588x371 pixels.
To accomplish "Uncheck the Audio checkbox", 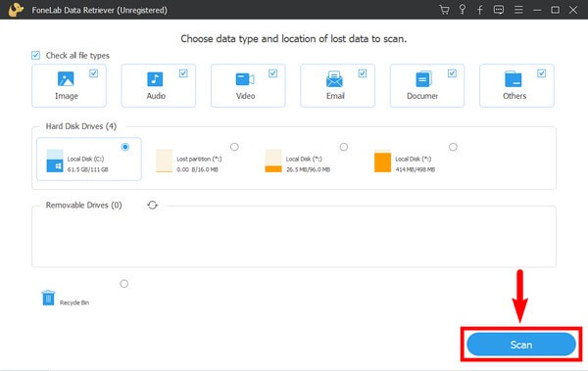I will coord(183,73).
